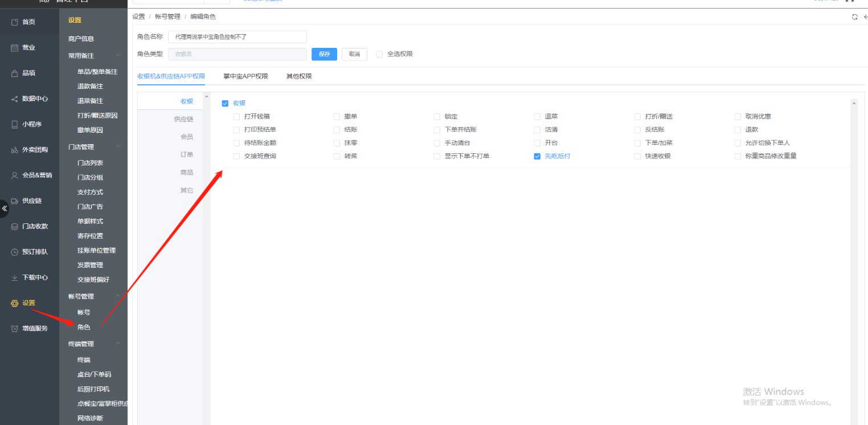868x425 pixels.
Task: Open the 品项 bag icon
Action: pos(15,73)
